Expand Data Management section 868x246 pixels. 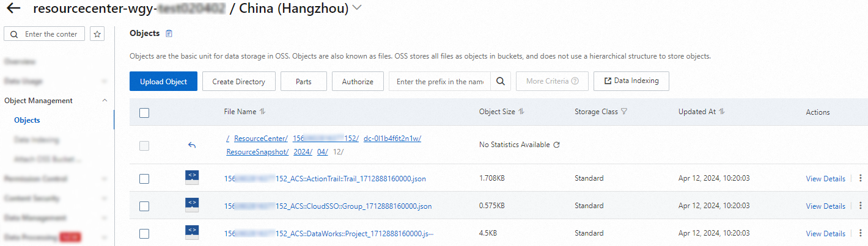click(105, 218)
